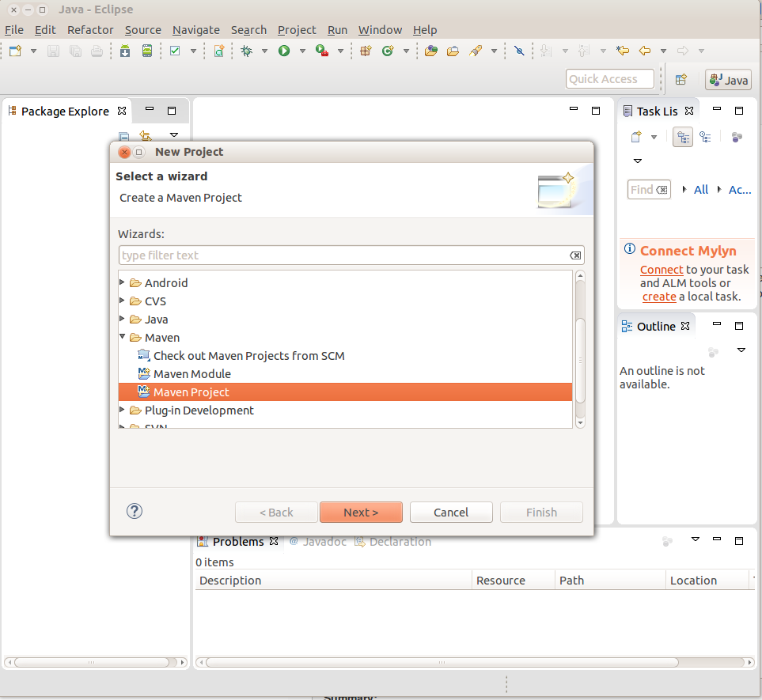Switch to the Java perspective button
This screenshot has width=762, height=700.
(729, 80)
